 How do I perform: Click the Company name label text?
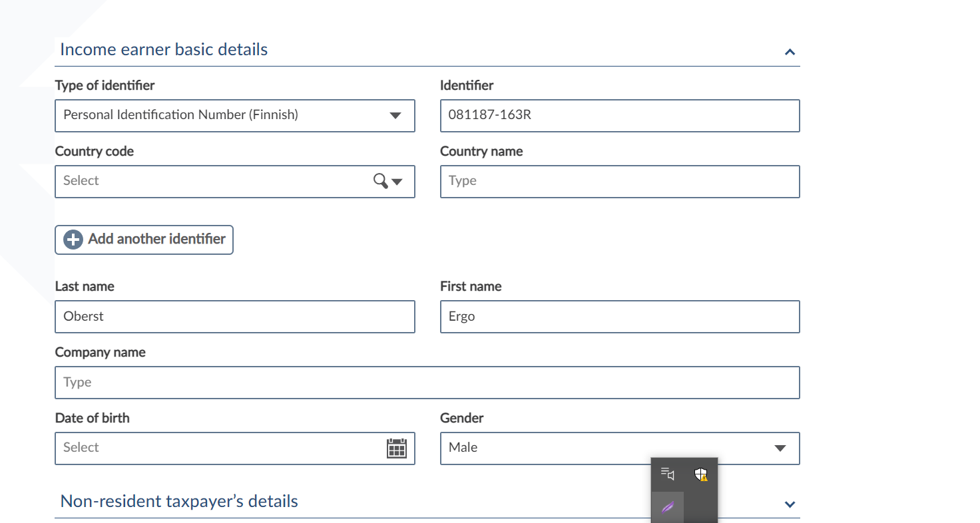click(100, 353)
